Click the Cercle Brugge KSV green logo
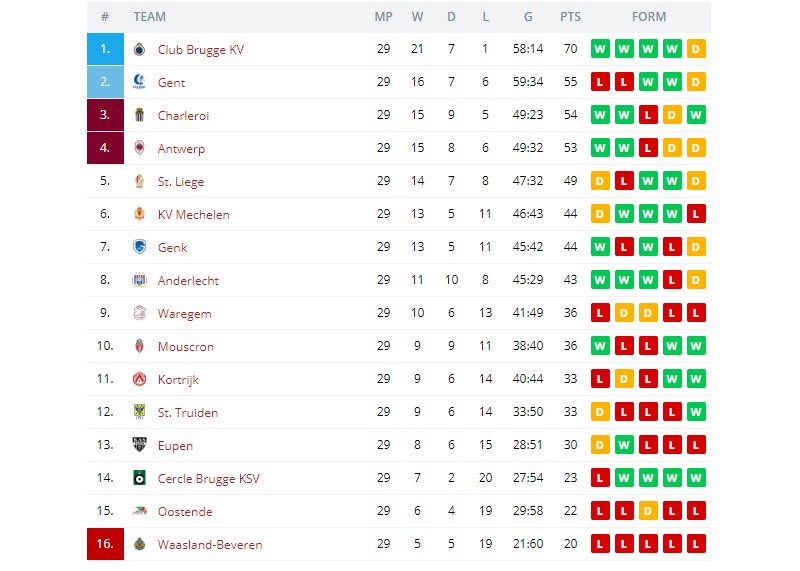Image resolution: width=800 pixels, height=571 pixels. click(139, 478)
